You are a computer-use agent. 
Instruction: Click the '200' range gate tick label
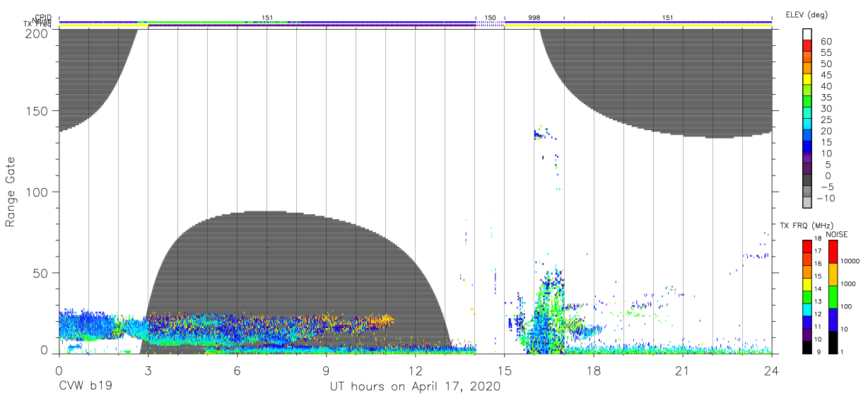[37, 33]
